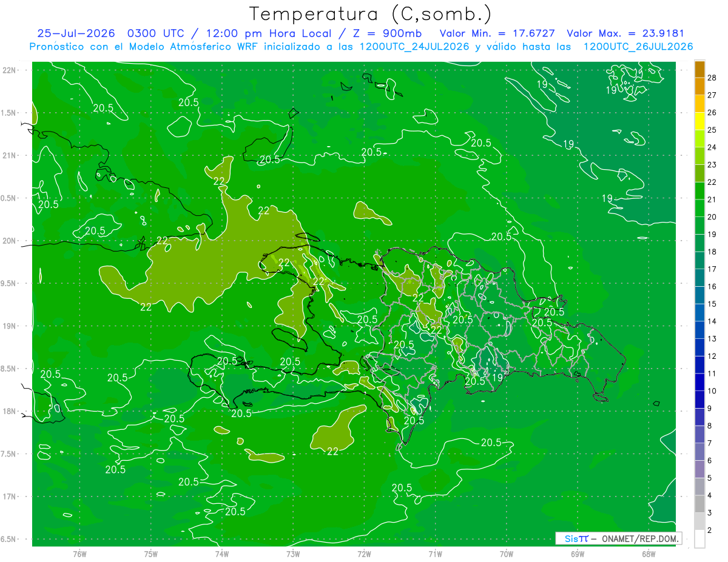This screenshot has width=728, height=562.
Task: Click the yellow swatch in the color scale
Action: 699,121
